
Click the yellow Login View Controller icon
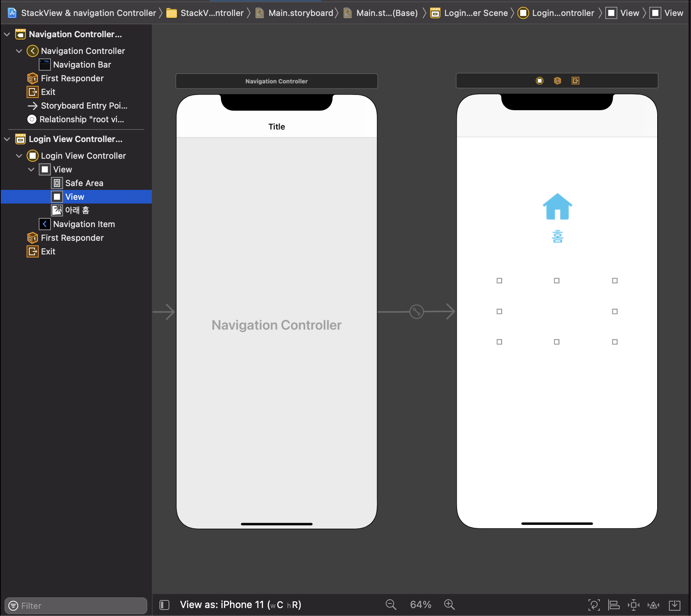(x=33, y=156)
